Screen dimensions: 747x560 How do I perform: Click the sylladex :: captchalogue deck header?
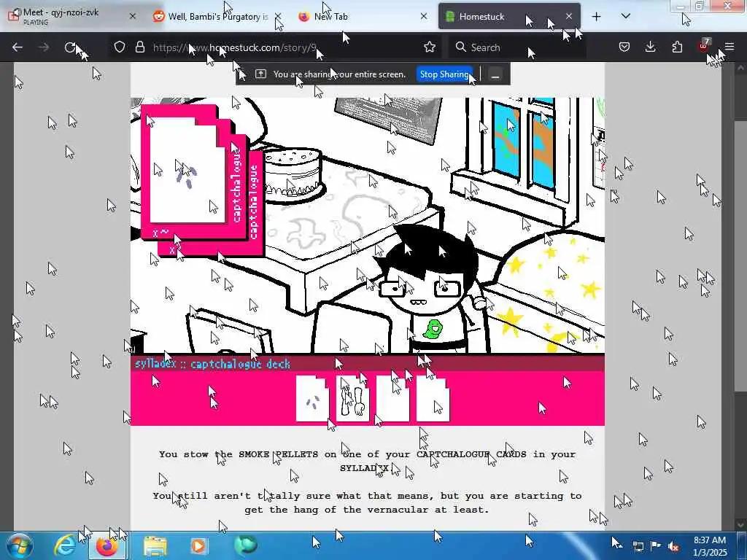click(212, 365)
